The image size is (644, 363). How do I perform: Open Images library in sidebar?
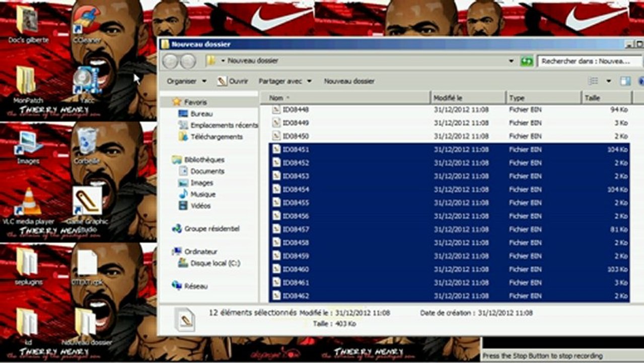[196, 183]
